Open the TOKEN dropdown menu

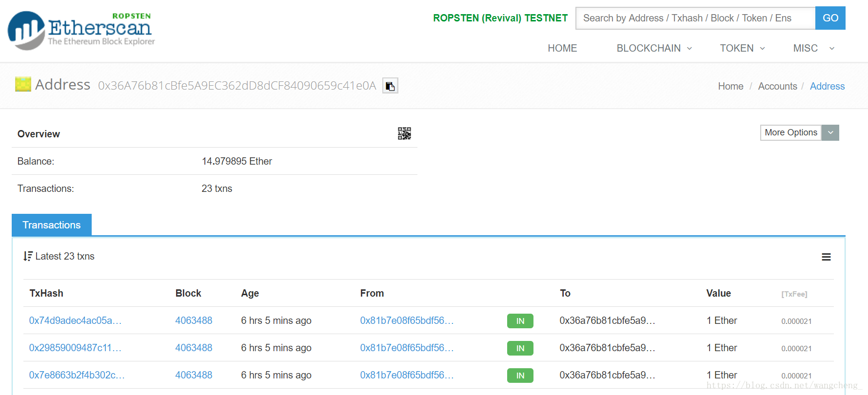(x=742, y=48)
